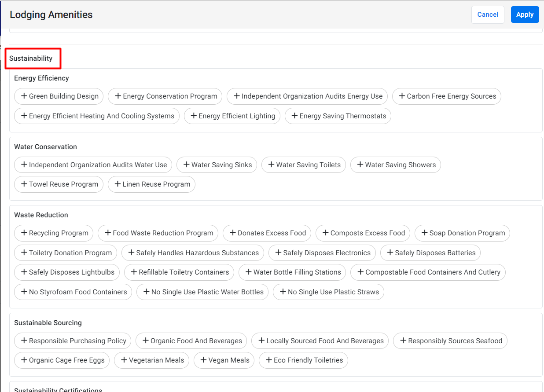Add Eco Friendly Toiletries chip
Screen dimensions: 544x392
(x=304, y=360)
